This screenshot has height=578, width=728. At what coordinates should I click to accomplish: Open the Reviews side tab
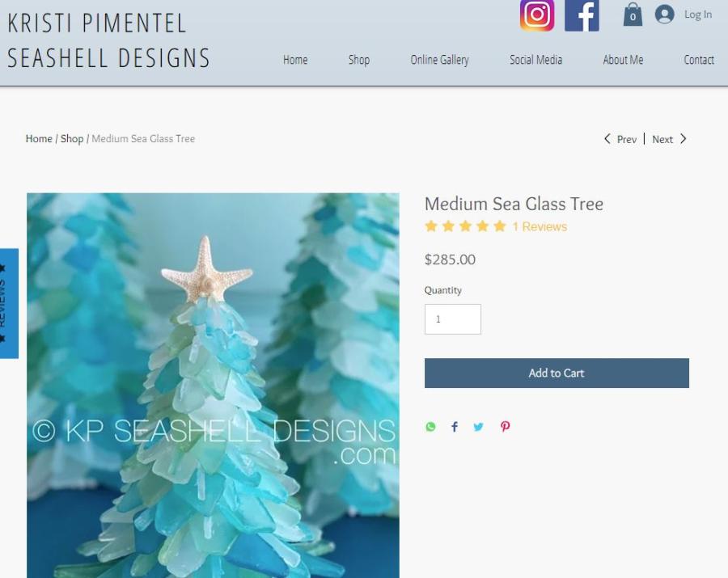click(9, 303)
